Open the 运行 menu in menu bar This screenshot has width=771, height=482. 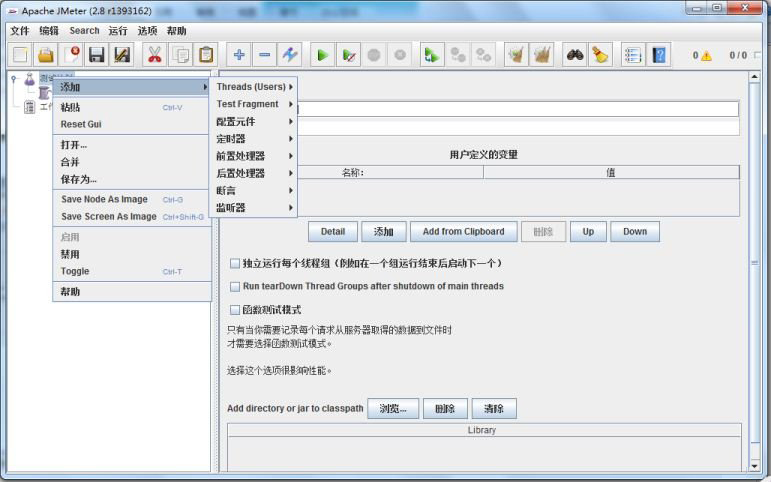click(x=118, y=31)
